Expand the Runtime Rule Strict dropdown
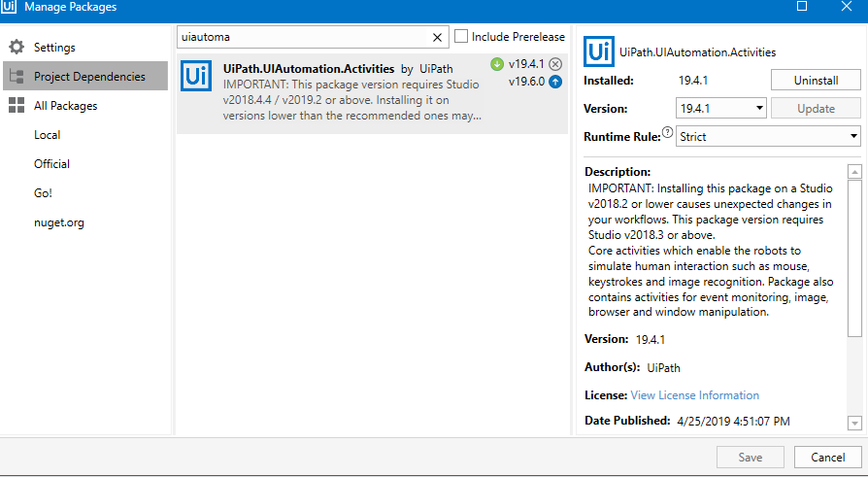 (768, 136)
